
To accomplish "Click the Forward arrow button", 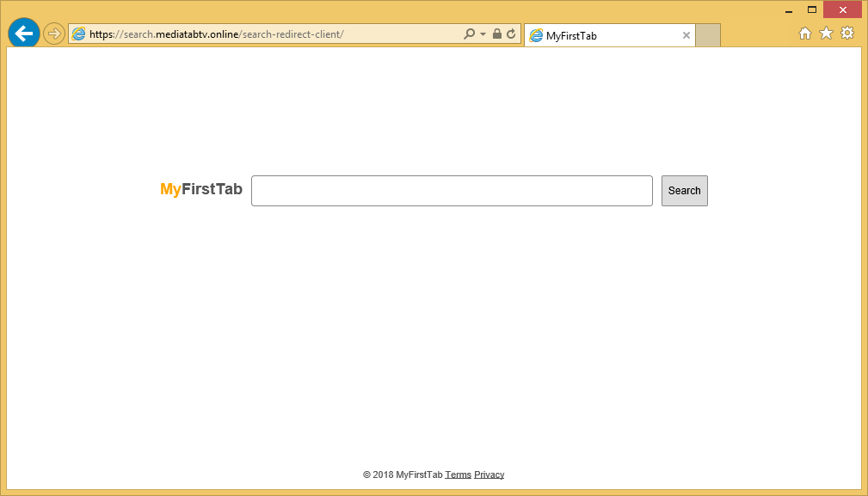I will (54, 34).
